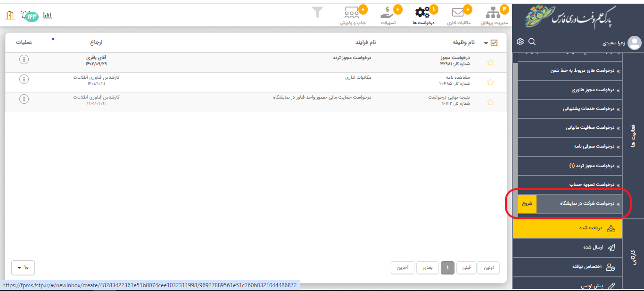Open notifications bell with 143 badge

click(27, 15)
